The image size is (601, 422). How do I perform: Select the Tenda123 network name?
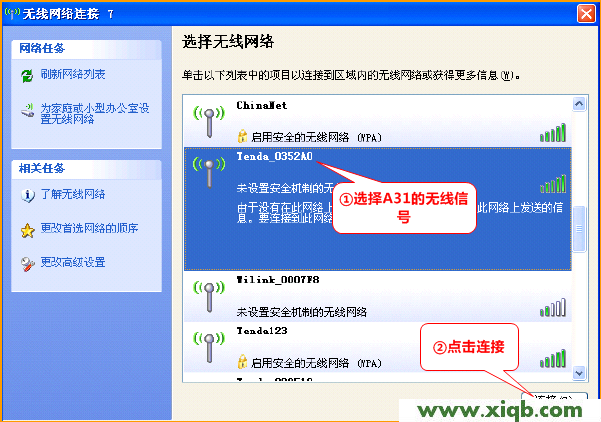point(262,331)
